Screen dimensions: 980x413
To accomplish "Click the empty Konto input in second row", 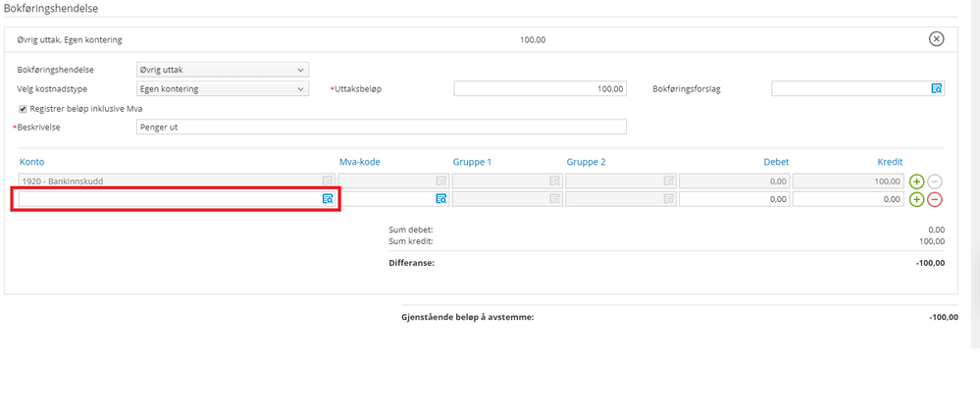I will [x=177, y=199].
